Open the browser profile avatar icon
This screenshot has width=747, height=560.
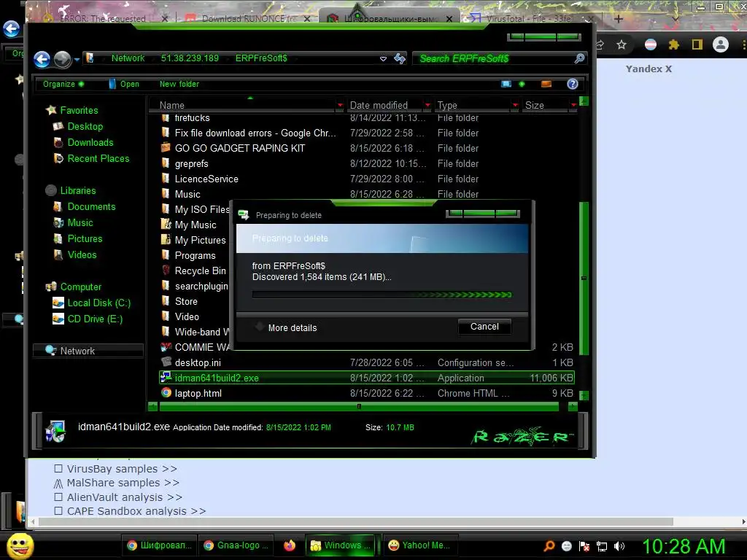click(720, 44)
